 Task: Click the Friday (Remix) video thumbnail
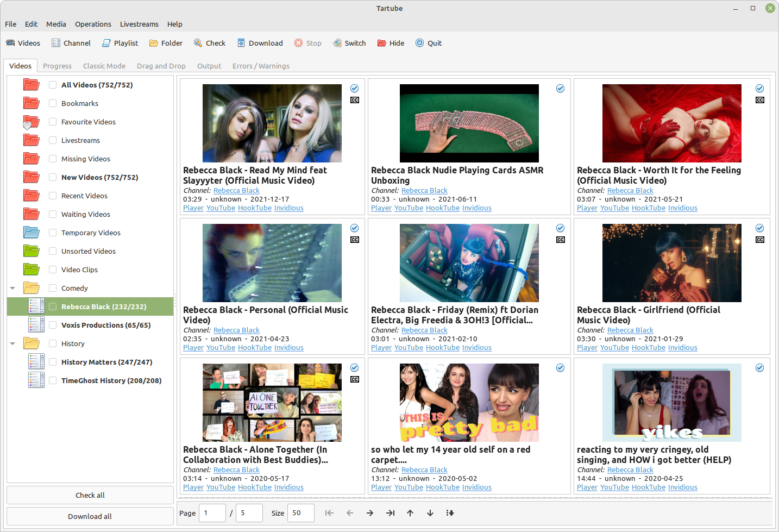pos(469,263)
